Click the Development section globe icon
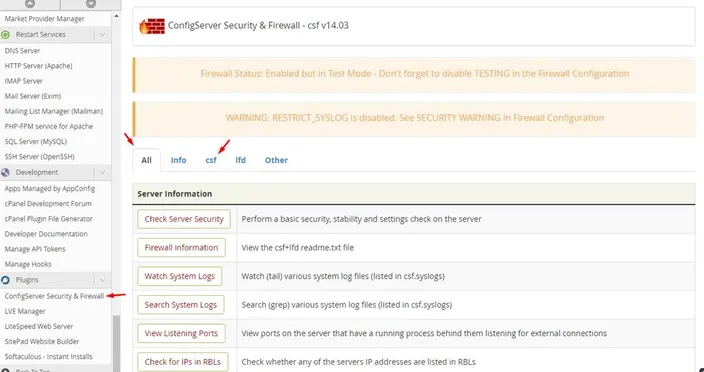The width and height of the screenshot is (704, 372). click(5, 172)
